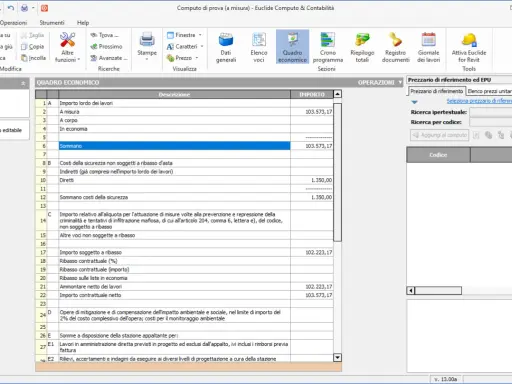Screen dimensions: 512x384
Task: Select the highlighted 'Sommano' row
Action: coord(184,146)
